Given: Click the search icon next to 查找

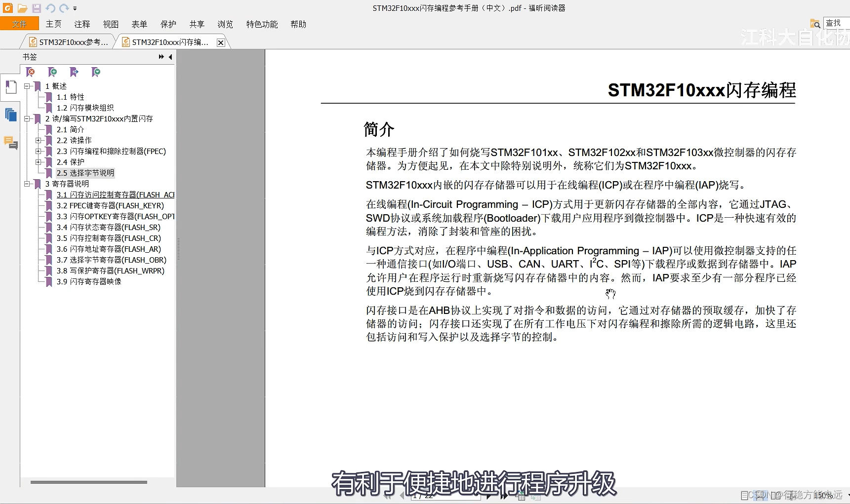Looking at the screenshot, I should pyautogui.click(x=815, y=23).
